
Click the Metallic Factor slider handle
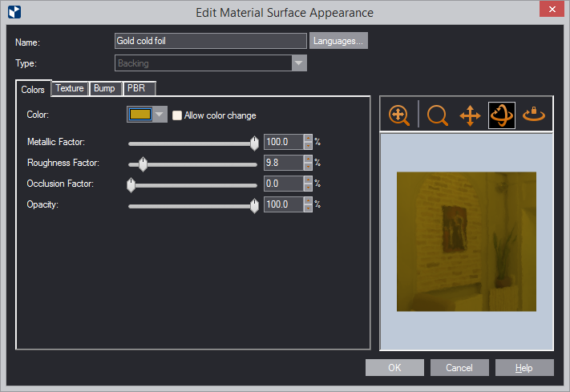(x=254, y=143)
